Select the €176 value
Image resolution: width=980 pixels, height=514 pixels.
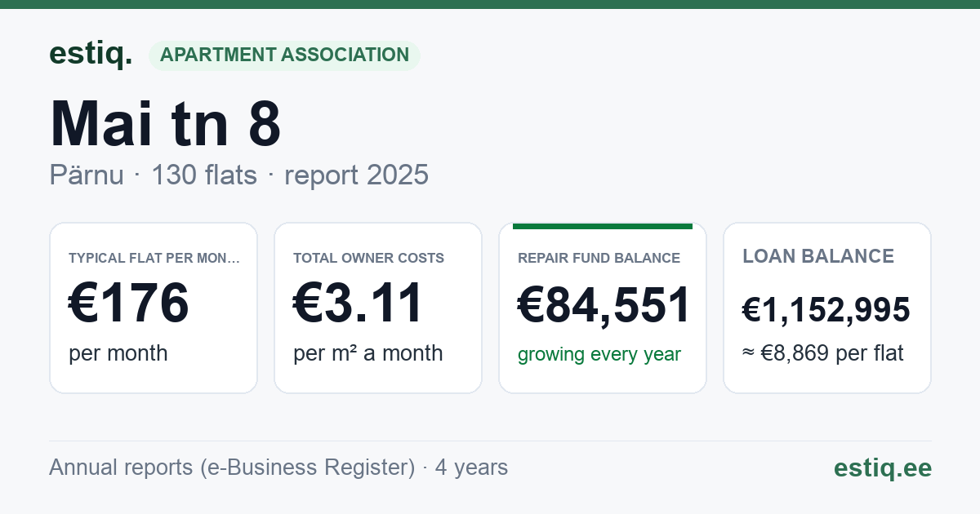click(x=129, y=303)
